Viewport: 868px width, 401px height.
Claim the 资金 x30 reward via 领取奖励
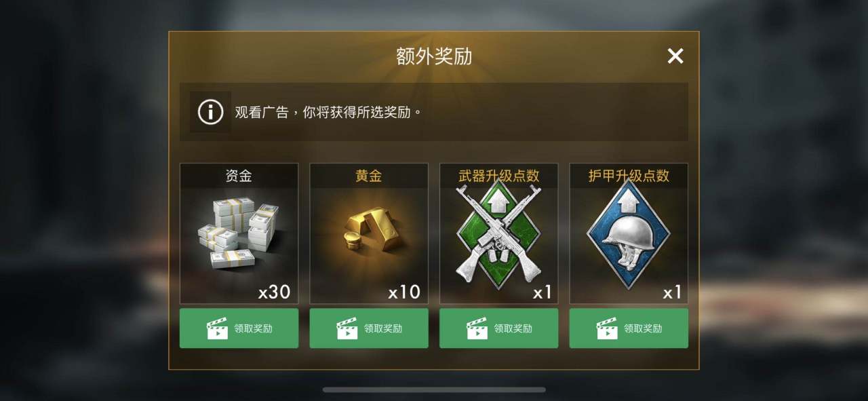pos(239,328)
